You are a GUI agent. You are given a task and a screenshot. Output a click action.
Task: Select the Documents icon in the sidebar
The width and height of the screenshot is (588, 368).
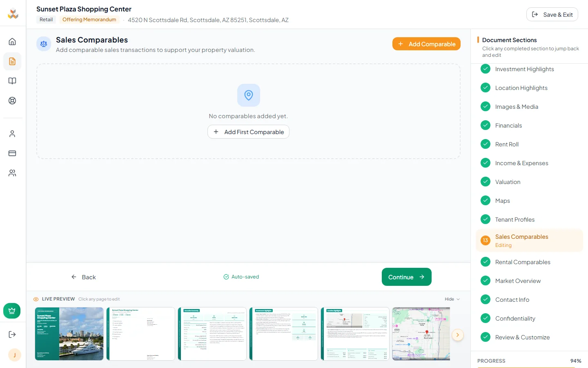coord(12,61)
